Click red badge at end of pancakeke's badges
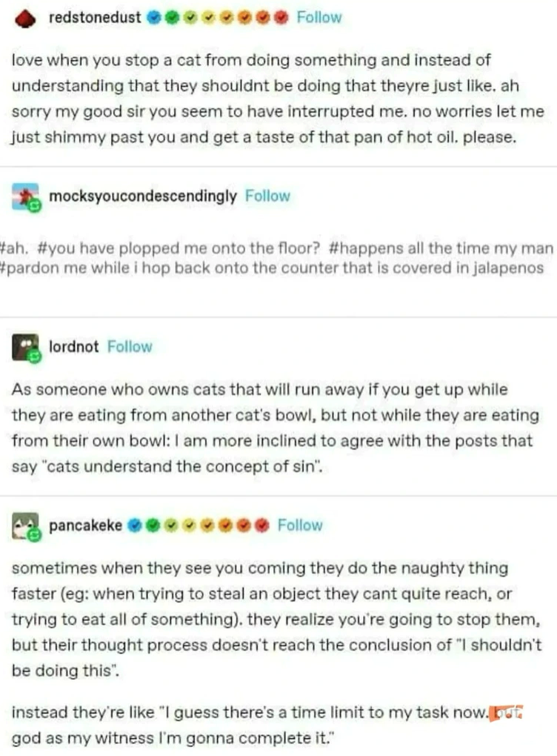557x756 pixels. [262, 525]
